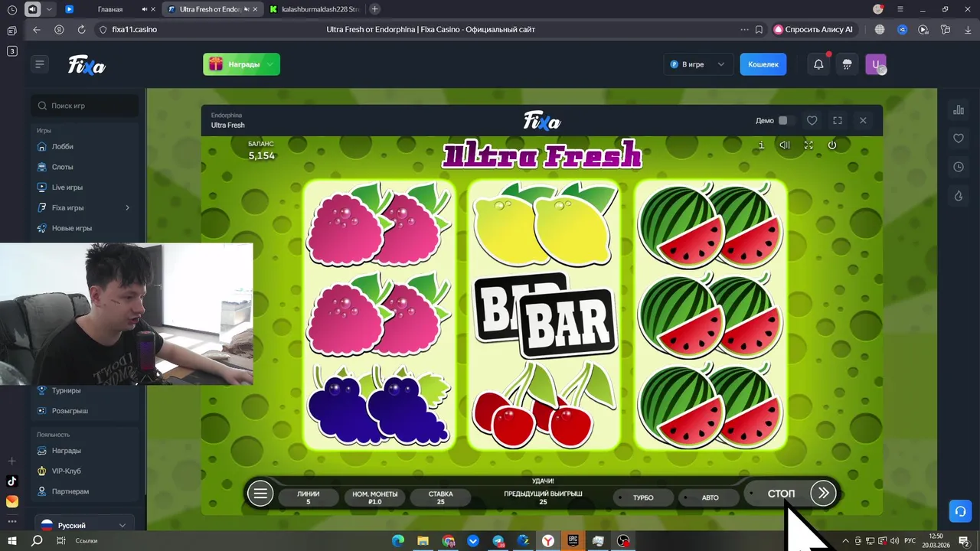Toggle in-game fullscreen corner icon
The image size is (980, 551).
click(808, 145)
